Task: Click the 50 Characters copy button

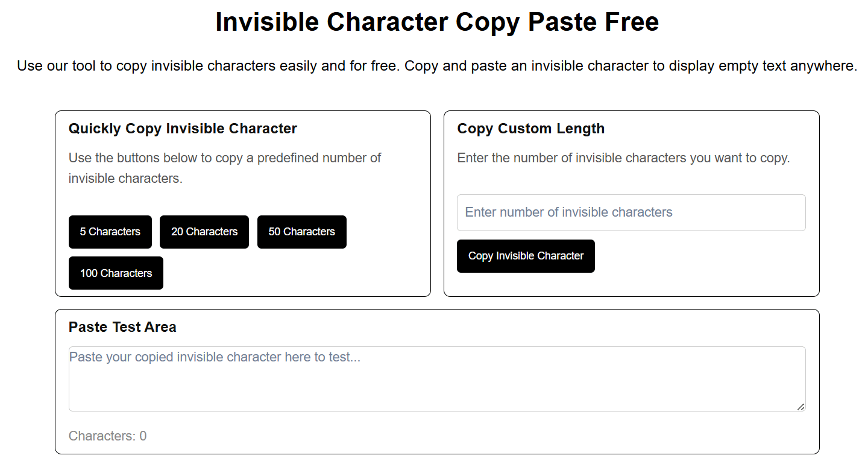Action: tap(301, 232)
